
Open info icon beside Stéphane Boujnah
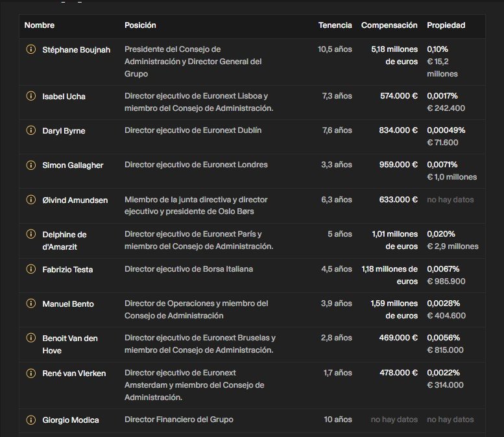click(x=31, y=49)
